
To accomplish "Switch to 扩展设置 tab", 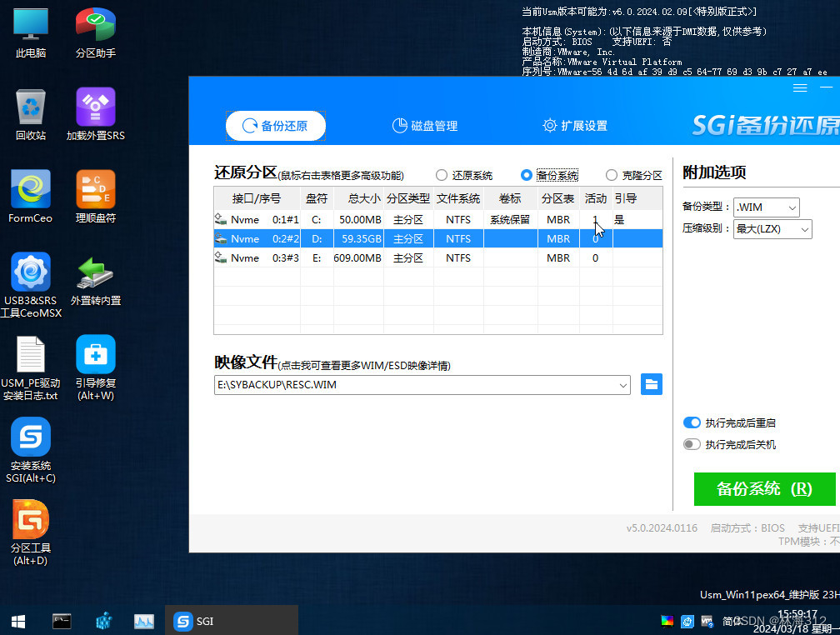I will coord(575,126).
